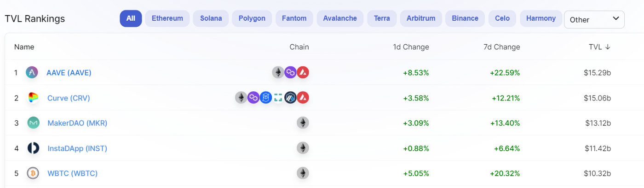644x188 pixels.
Task: Filter rankings by Solana
Action: (211, 18)
